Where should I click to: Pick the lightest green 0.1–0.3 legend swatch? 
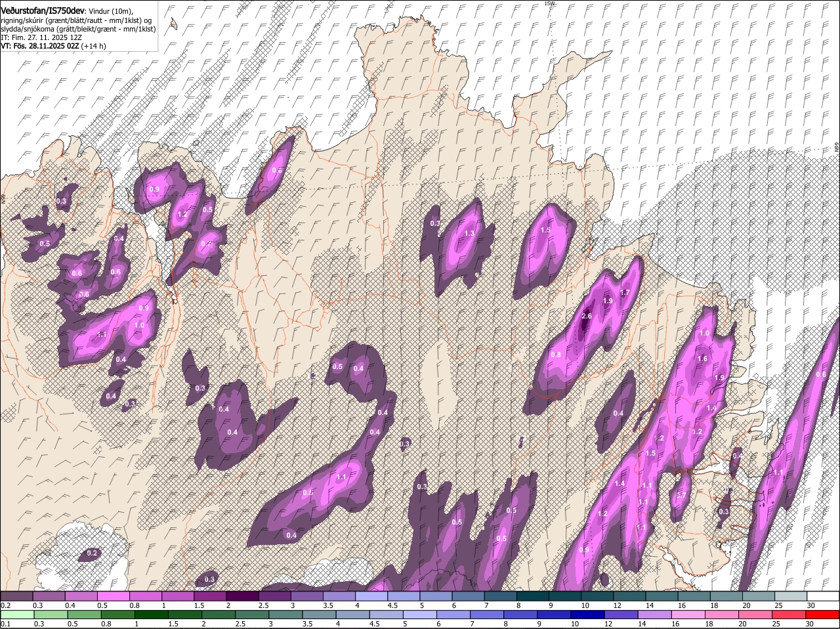[x=16, y=615]
